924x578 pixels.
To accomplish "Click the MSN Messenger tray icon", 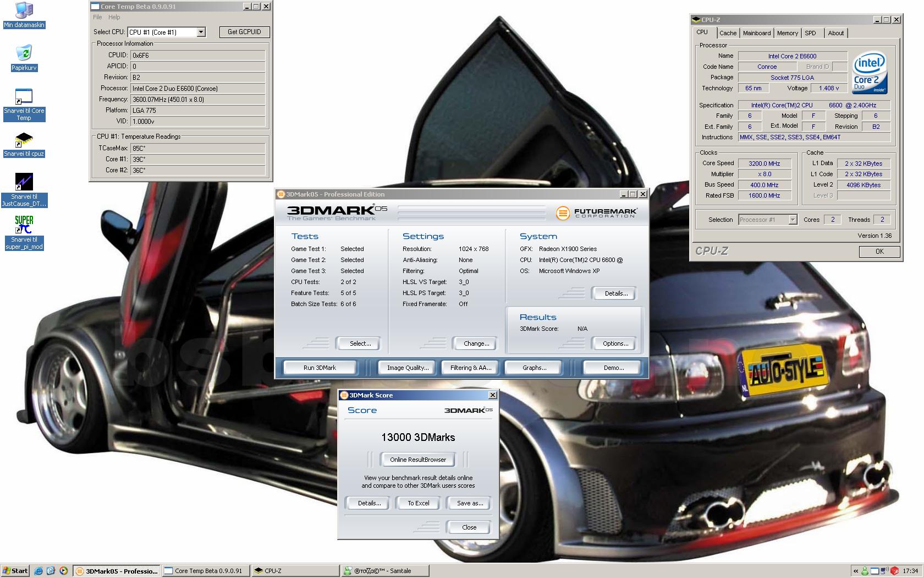I will (x=865, y=571).
